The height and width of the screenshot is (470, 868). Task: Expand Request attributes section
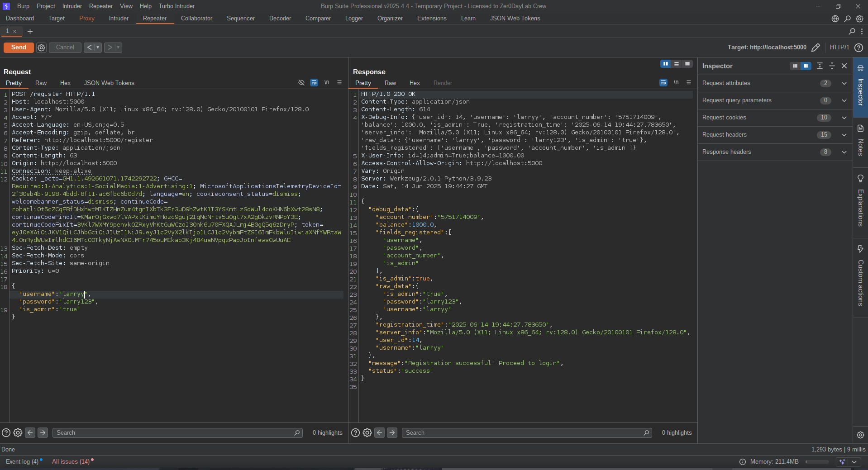844,83
